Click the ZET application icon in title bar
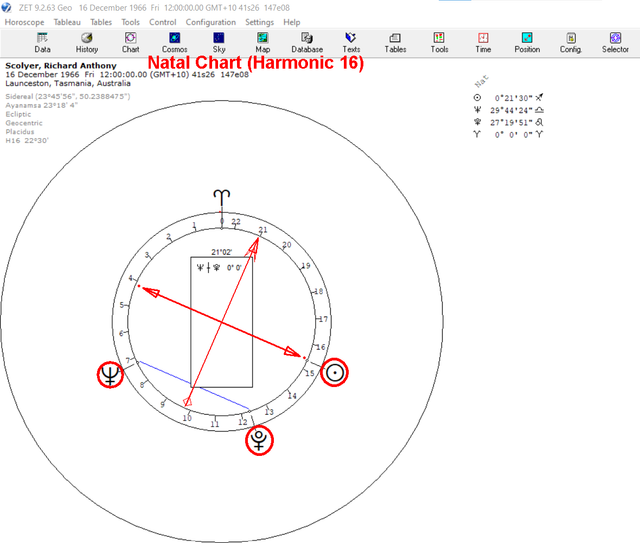Image resolution: width=640 pixels, height=543 pixels. point(7,7)
